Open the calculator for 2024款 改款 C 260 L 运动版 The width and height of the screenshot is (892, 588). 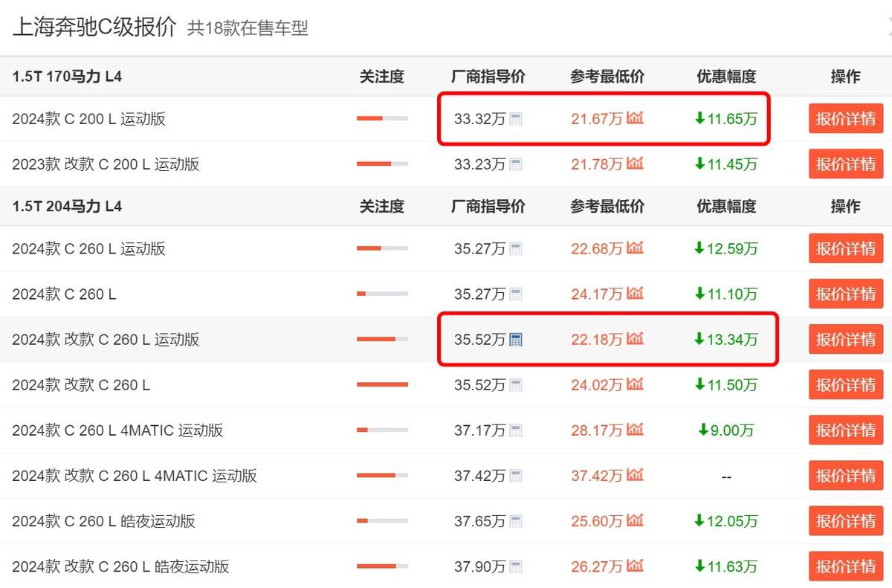pyautogui.click(x=516, y=340)
